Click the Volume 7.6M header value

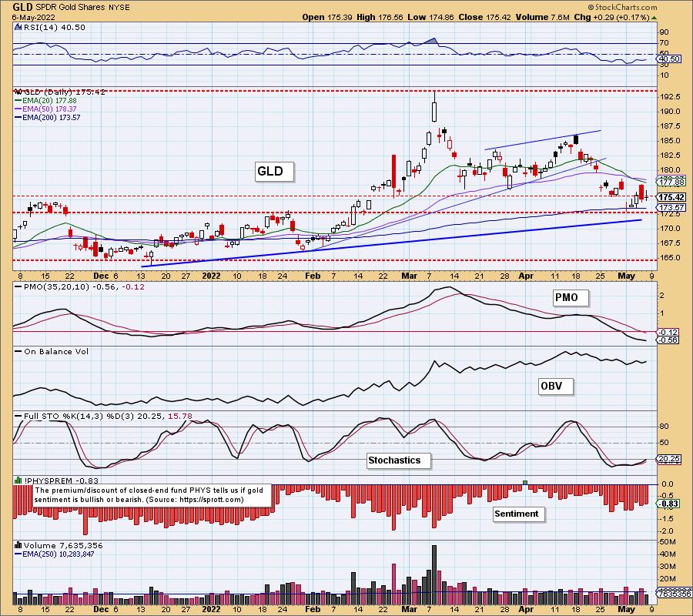(542, 17)
